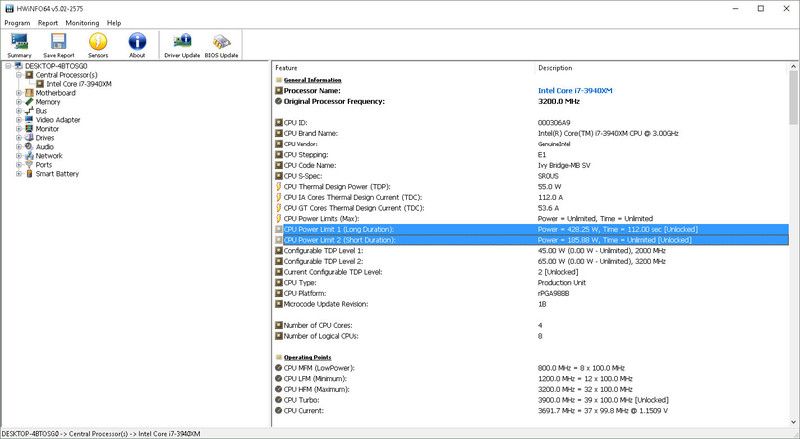Screen dimensions: 800x439
Task: Select the CPU Brand Name row
Action: (x=531, y=134)
